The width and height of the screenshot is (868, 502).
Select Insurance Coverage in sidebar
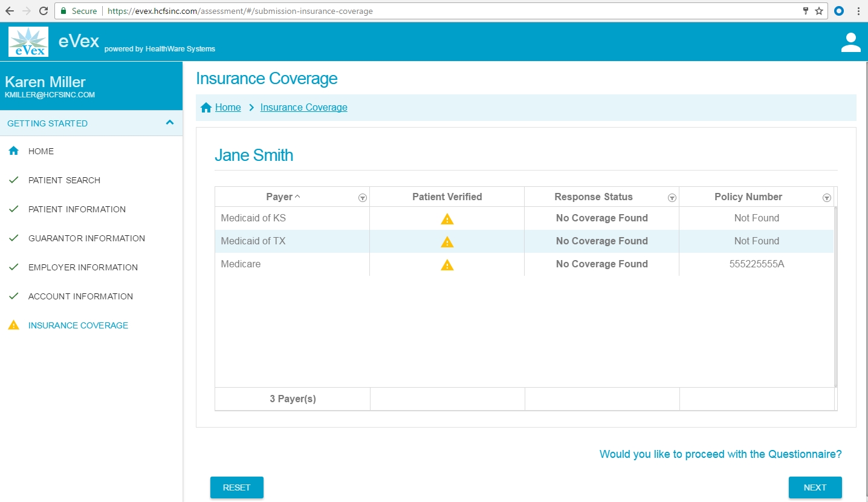pyautogui.click(x=78, y=325)
